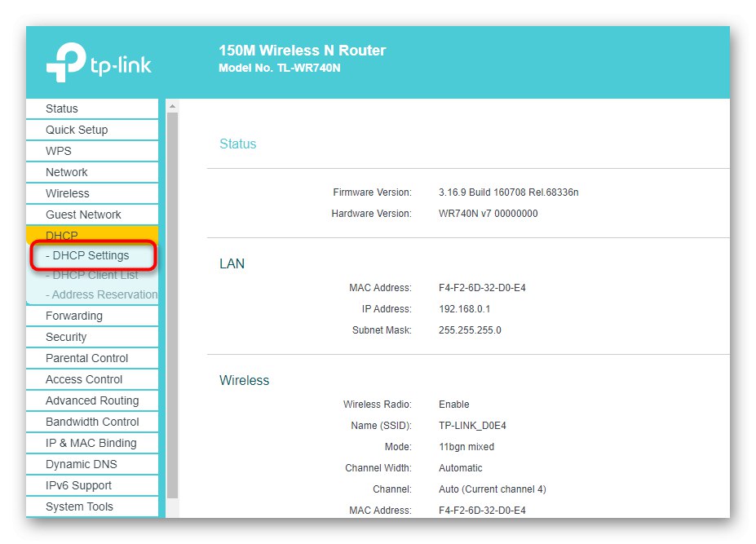Screen dimensions: 756x544
Task: Go to Wireless settings in sidebar
Action: tap(92, 193)
